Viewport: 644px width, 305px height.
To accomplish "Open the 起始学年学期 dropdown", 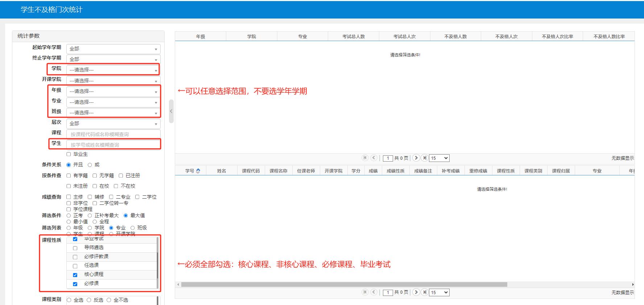I will 113,49.
